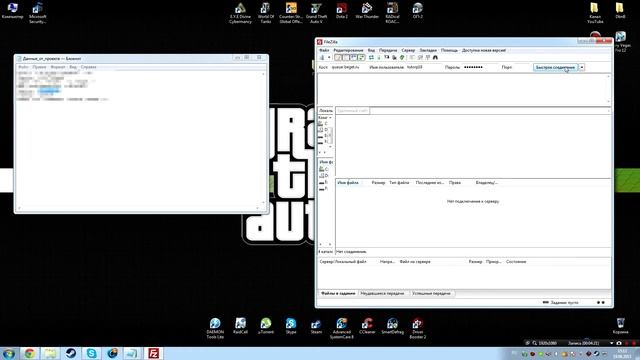Viewport: 640px width, 360px height.
Task: Sort remote list by Тип файла column
Action: (x=399, y=183)
